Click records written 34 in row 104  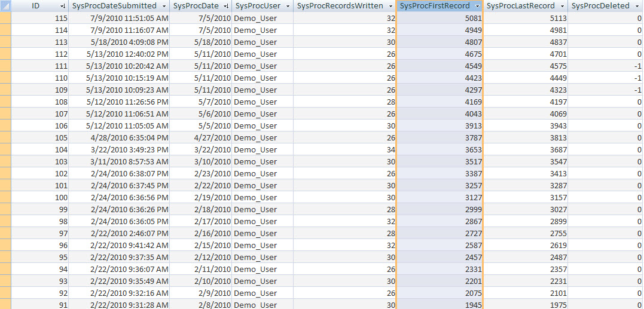344,149
